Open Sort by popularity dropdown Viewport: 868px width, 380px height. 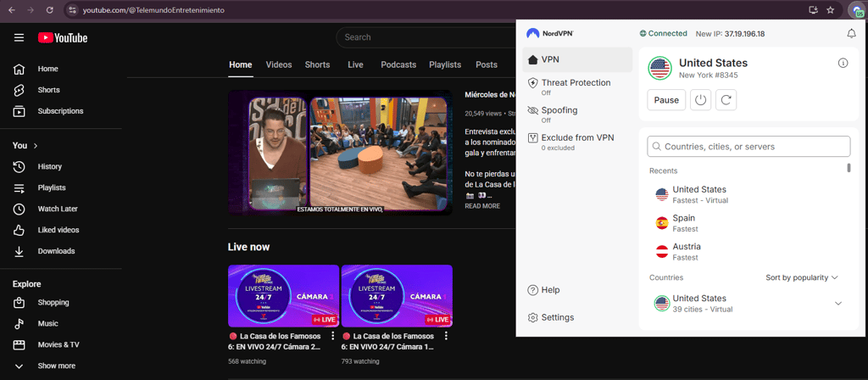802,277
